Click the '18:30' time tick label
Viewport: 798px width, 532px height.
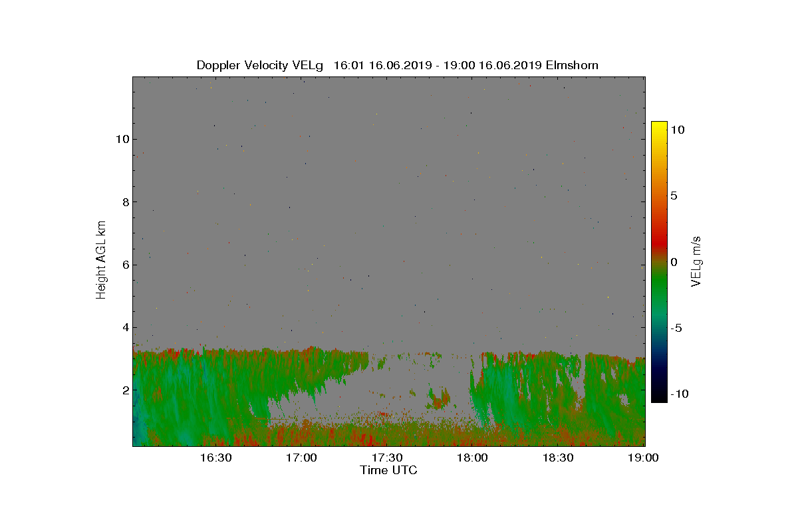[559, 458]
